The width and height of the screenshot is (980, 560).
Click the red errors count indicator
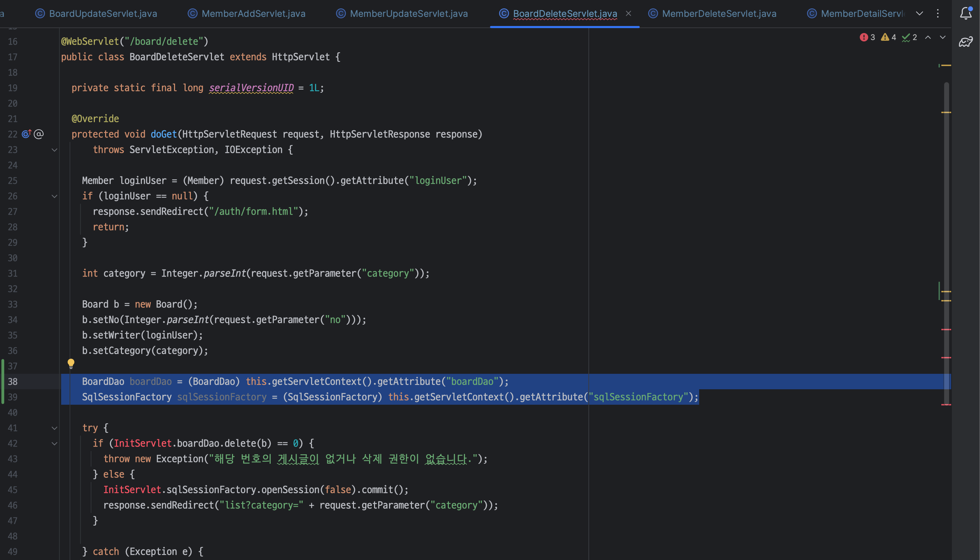click(867, 37)
